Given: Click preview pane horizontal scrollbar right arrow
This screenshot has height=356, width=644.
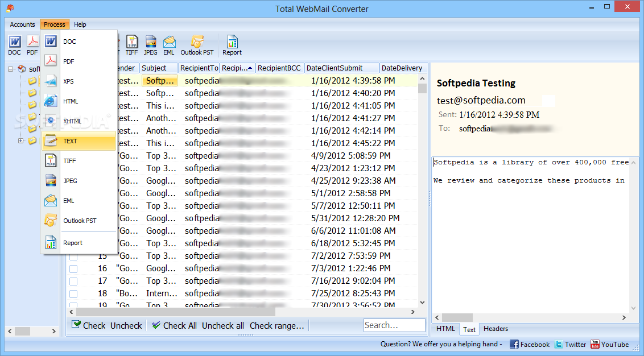Looking at the screenshot, I should tap(624, 317).
